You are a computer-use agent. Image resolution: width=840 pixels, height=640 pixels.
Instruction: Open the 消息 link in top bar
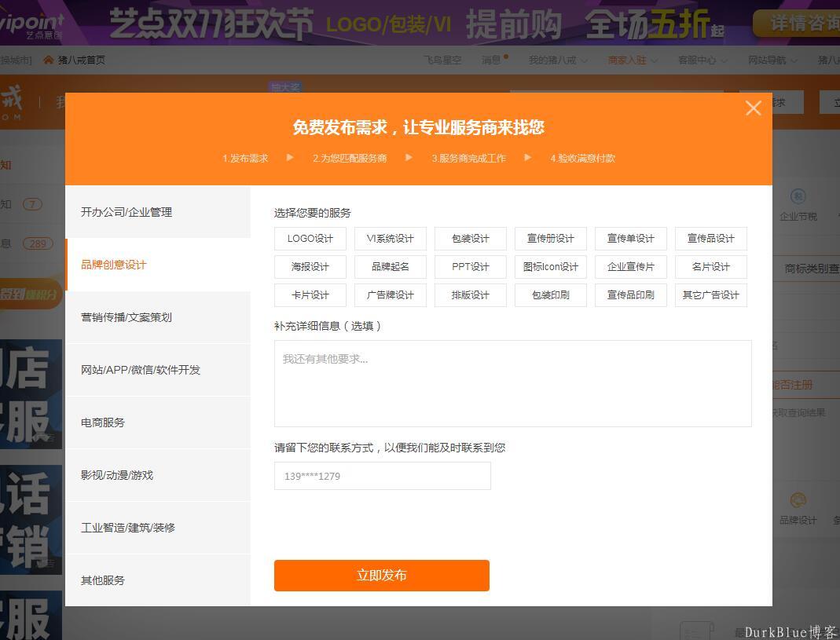click(x=491, y=60)
